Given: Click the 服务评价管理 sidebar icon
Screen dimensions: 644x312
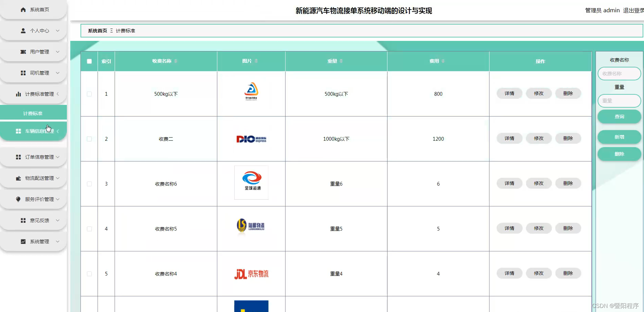Looking at the screenshot, I should tap(18, 199).
